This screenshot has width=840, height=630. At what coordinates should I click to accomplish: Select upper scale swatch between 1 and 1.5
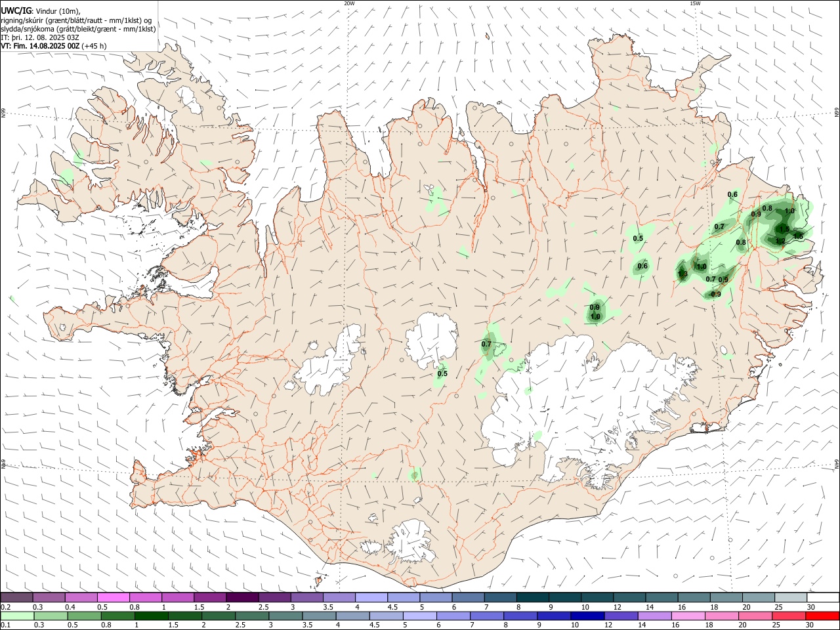[x=178, y=597]
